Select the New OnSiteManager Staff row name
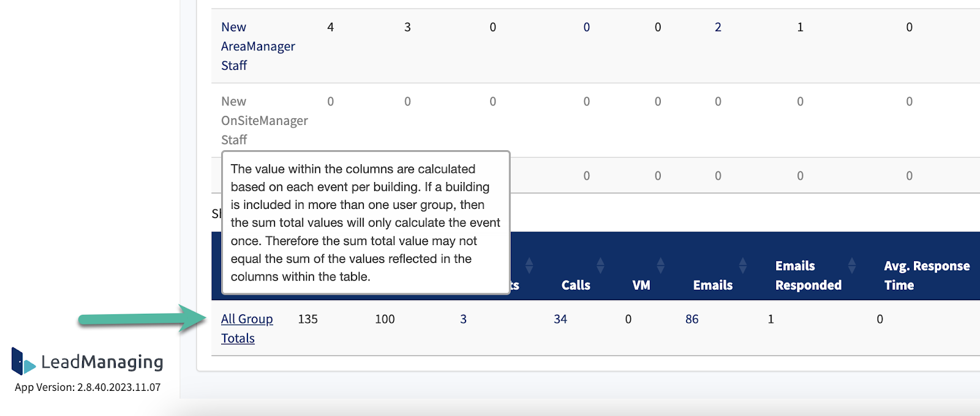Screen dimensions: 980x416 265,120
